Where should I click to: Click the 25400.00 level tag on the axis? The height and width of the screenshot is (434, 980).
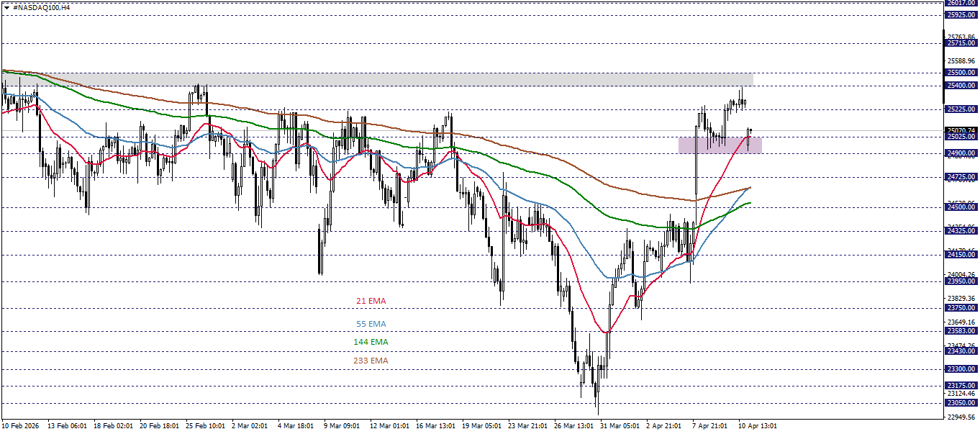962,86
